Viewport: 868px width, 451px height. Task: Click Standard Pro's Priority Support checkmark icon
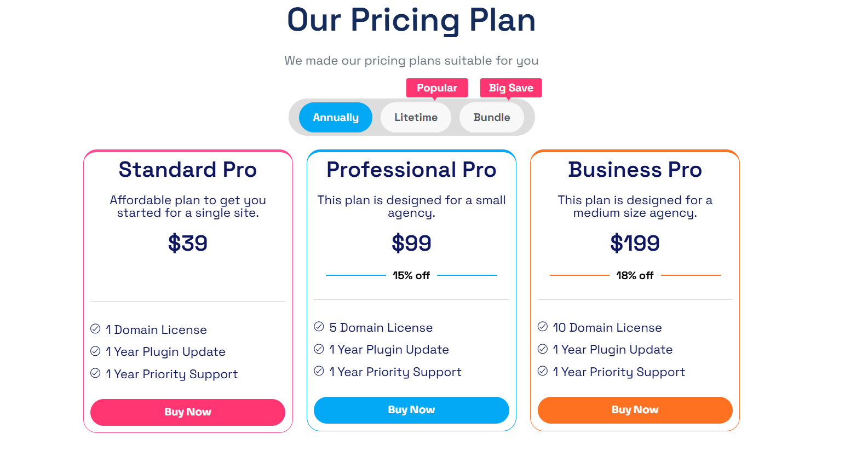[95, 373]
